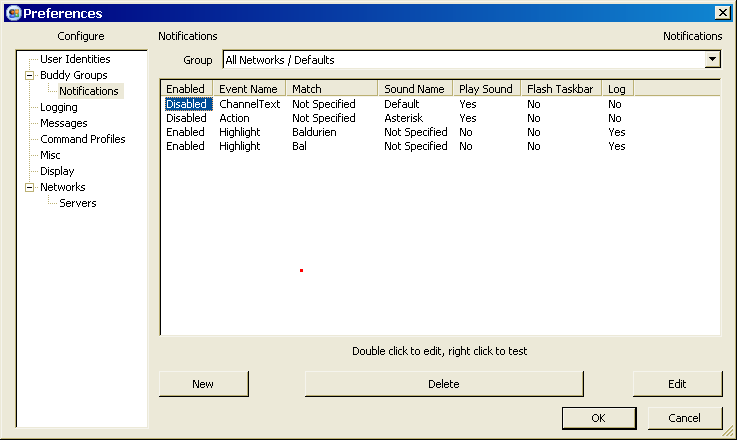Click the Delete button

[x=443, y=384]
